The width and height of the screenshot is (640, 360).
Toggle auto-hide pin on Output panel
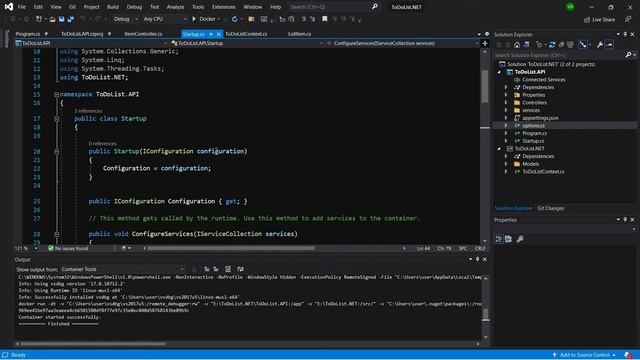coord(478,259)
